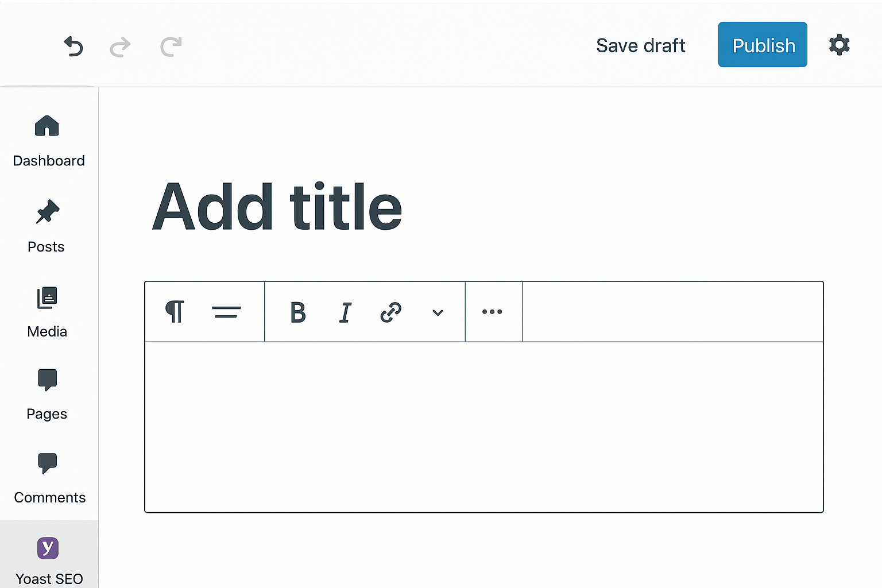Open the text alignment control
The height and width of the screenshot is (588, 882).
click(226, 312)
